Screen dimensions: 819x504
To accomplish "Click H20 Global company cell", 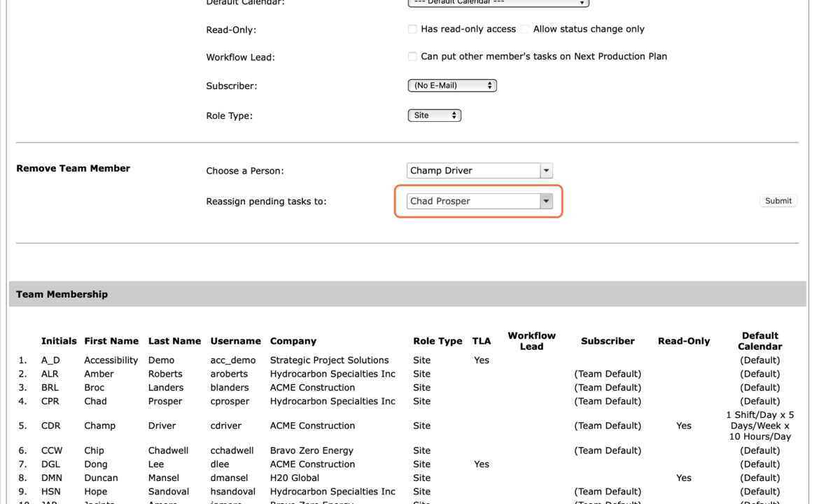I will [x=295, y=477].
